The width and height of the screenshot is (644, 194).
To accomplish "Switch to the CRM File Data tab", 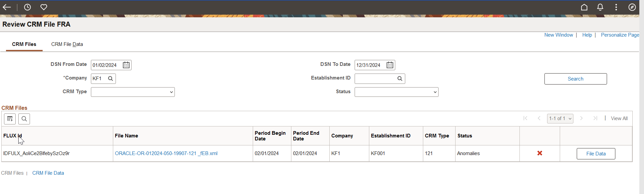I will 67,44.
